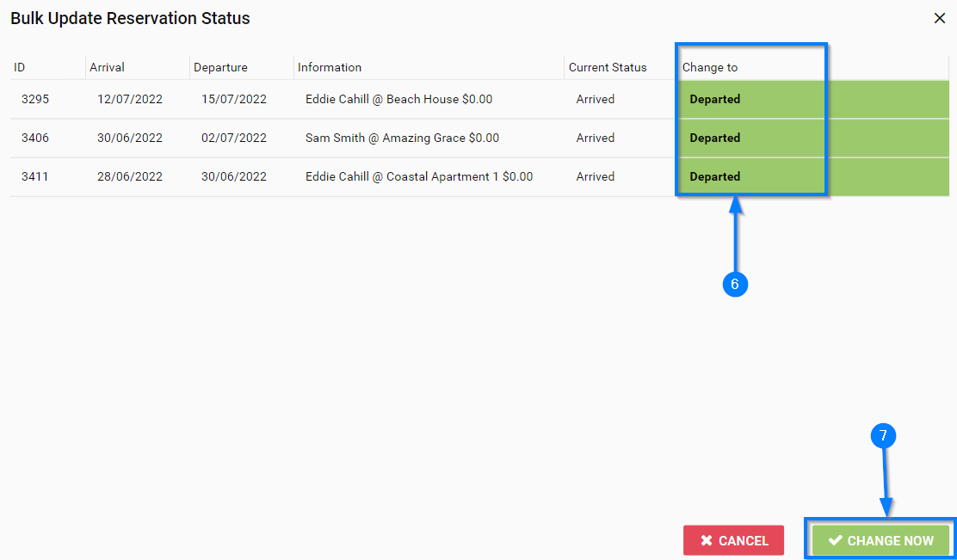This screenshot has width=957, height=560.
Task: Click Sam Smith @ Amazing Grace entry
Action: point(402,138)
